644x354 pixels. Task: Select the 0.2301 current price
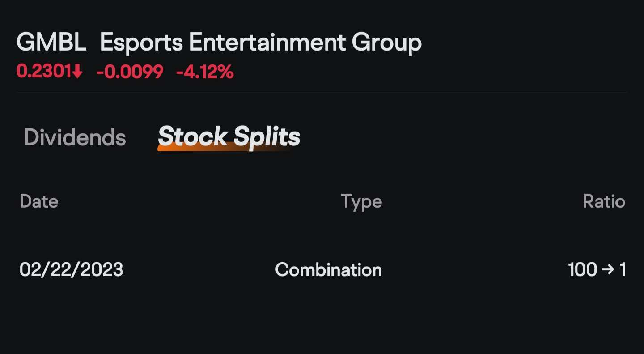click(44, 72)
